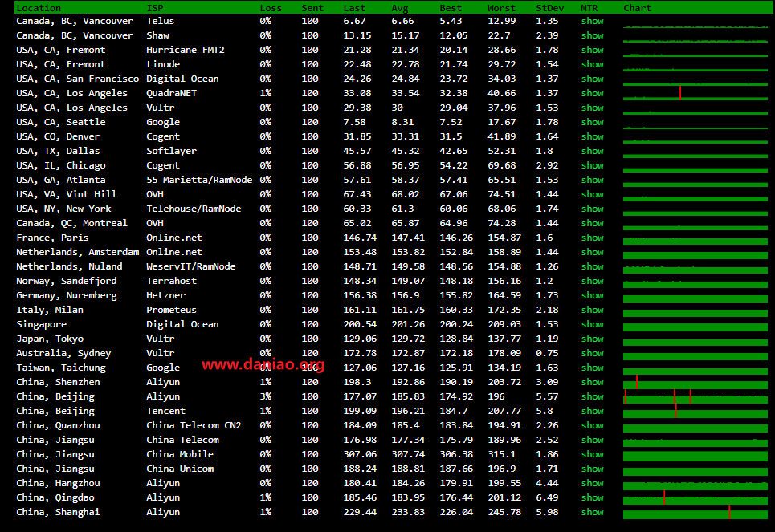The height and width of the screenshot is (532, 775).
Task: Show MTR for Cogent Chicago
Action: (592, 165)
